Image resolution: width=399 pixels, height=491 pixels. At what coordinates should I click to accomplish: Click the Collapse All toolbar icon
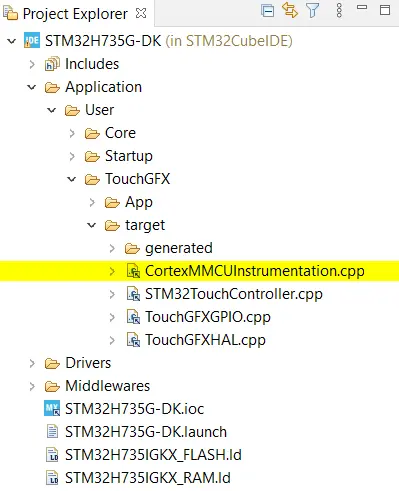[268, 10]
